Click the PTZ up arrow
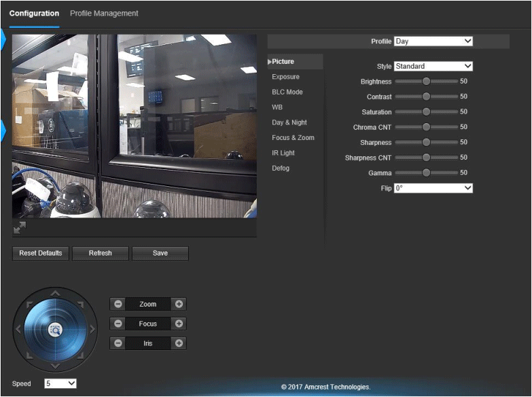This screenshot has height=397, width=532. [x=55, y=293]
